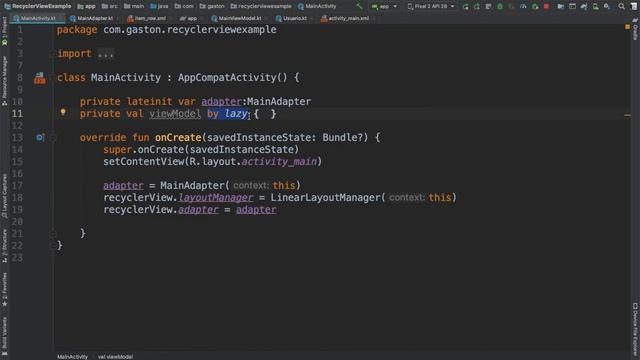Switch to the MainActivity.kt tab
Image resolution: width=640 pixels, height=360 pixels.
pyautogui.click(x=36, y=18)
